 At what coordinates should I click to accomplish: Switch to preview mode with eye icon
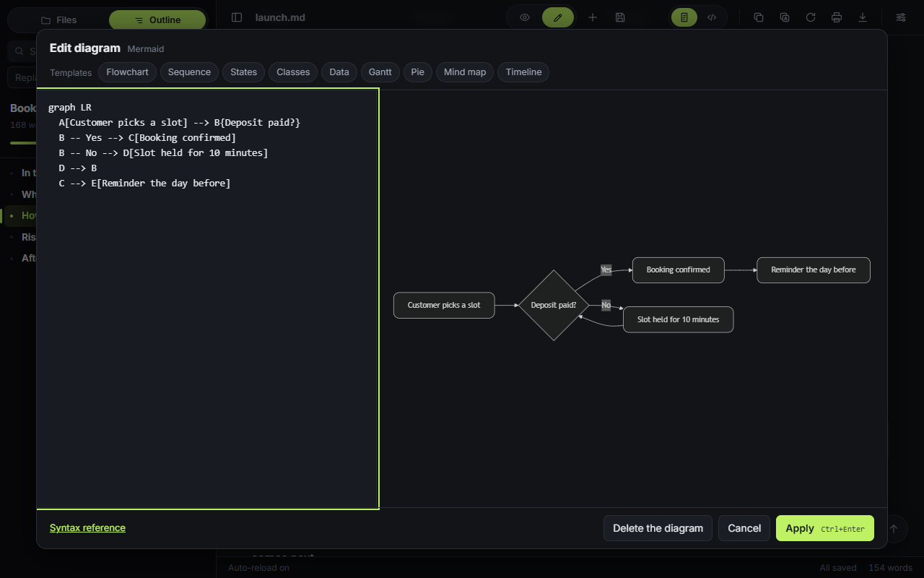pyautogui.click(x=525, y=17)
